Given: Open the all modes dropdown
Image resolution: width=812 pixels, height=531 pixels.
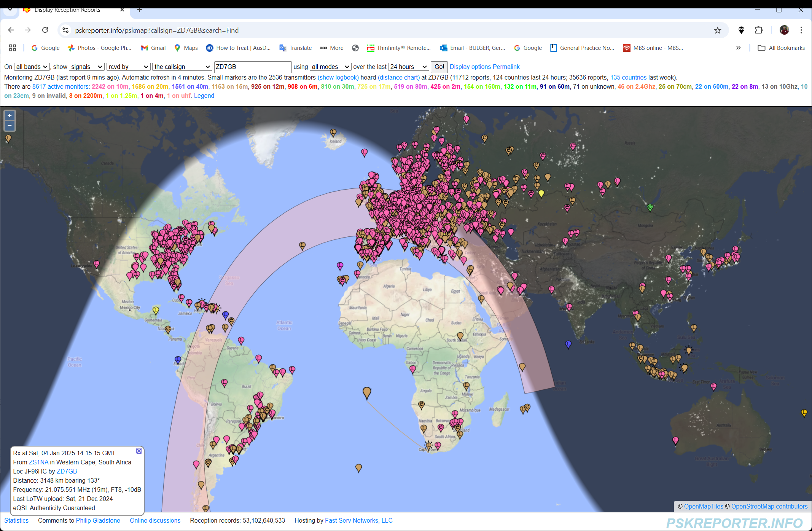Looking at the screenshot, I should [330, 67].
